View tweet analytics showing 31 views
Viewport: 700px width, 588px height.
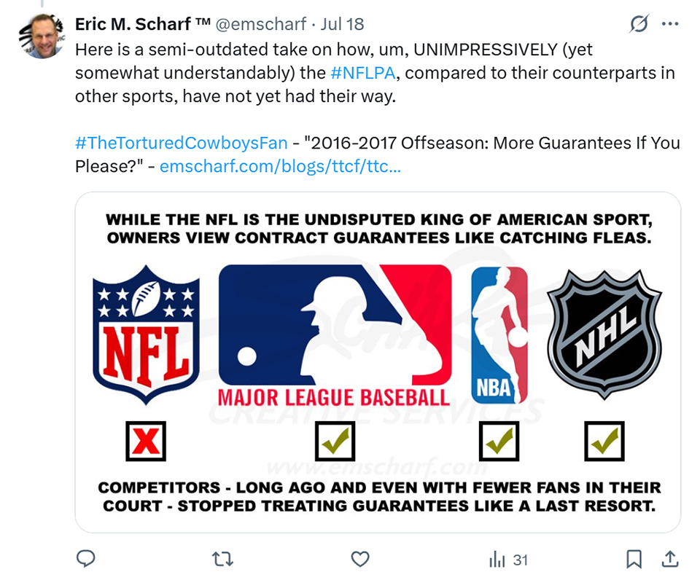coord(507,560)
